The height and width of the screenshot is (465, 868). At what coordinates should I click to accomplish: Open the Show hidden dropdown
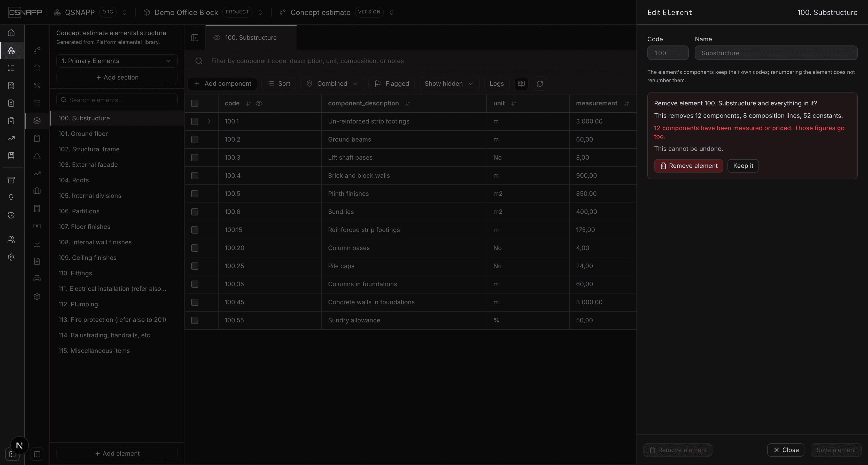(x=449, y=83)
